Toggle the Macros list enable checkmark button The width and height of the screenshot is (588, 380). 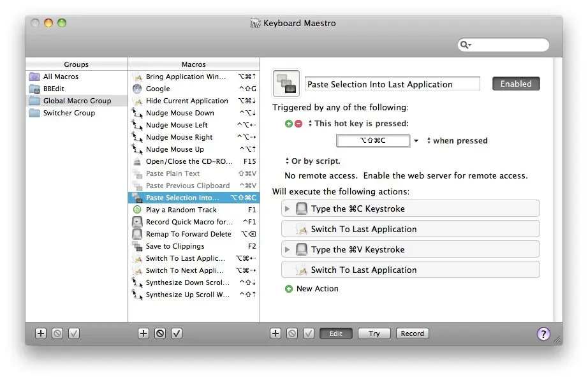pos(177,333)
